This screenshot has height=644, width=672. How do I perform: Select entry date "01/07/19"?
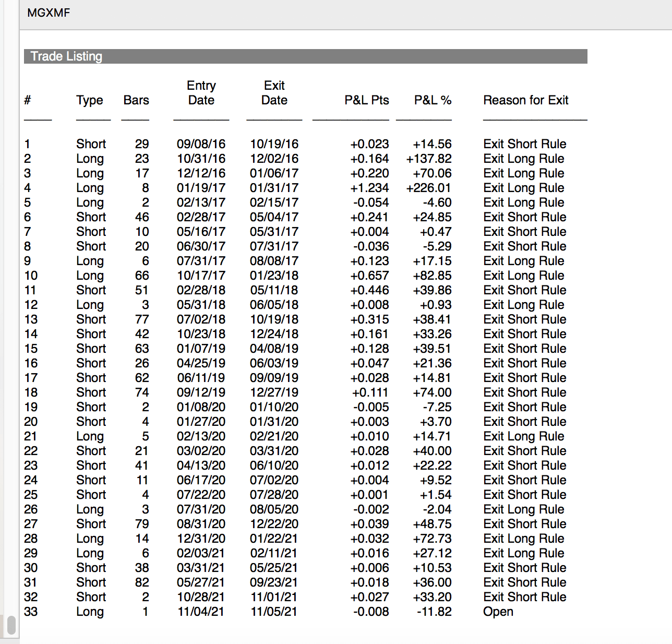pyautogui.click(x=201, y=349)
